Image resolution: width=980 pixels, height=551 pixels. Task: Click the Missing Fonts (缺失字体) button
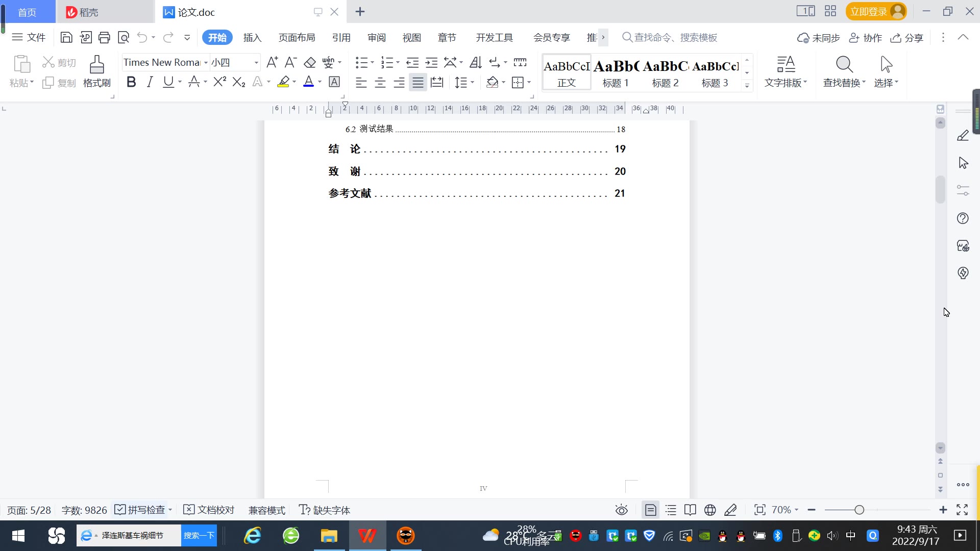(325, 510)
